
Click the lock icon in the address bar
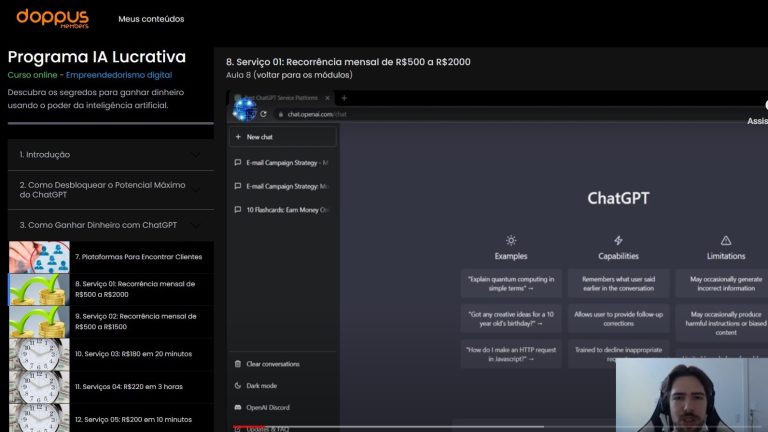[x=281, y=114]
